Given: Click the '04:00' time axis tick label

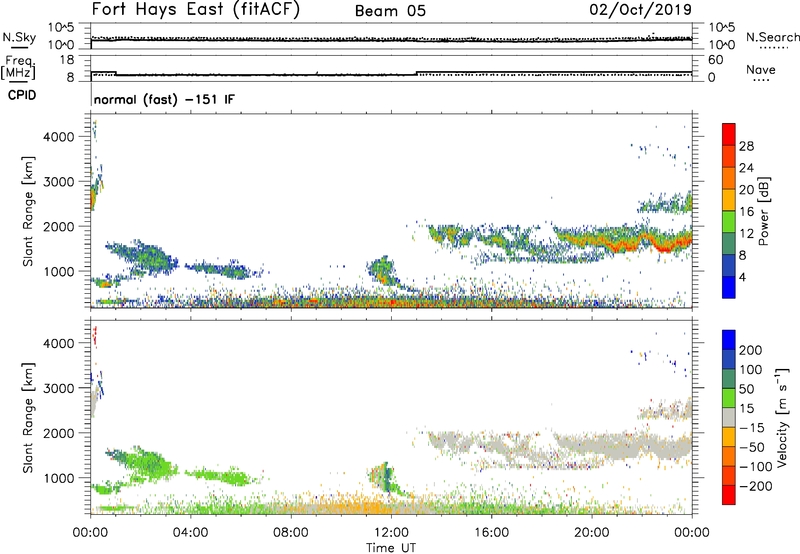Looking at the screenshot, I should (x=190, y=533).
